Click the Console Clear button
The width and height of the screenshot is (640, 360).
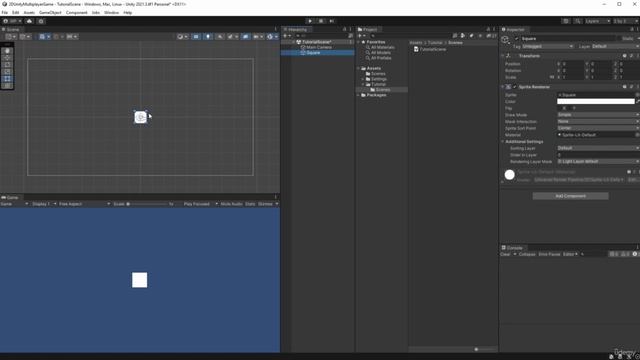(505, 254)
